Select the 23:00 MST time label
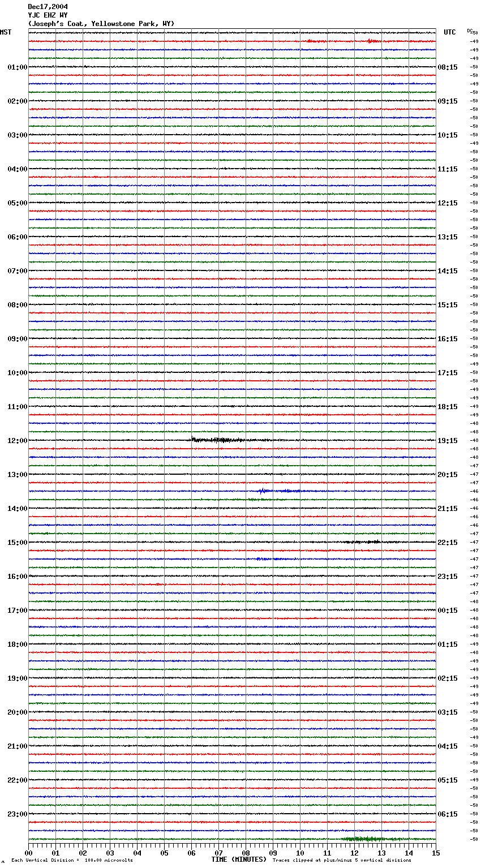Viewport: 481px width, 868px height. [18, 814]
